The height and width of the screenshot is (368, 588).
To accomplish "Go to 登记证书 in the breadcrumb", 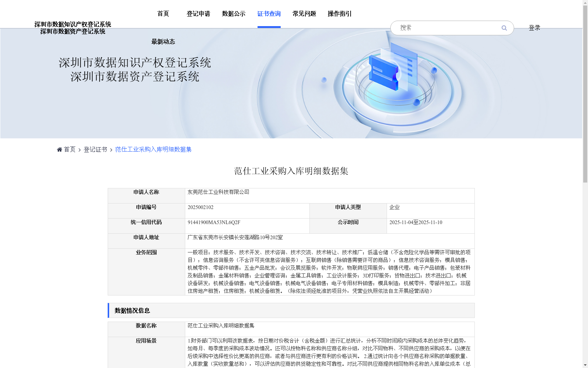I will tap(95, 149).
